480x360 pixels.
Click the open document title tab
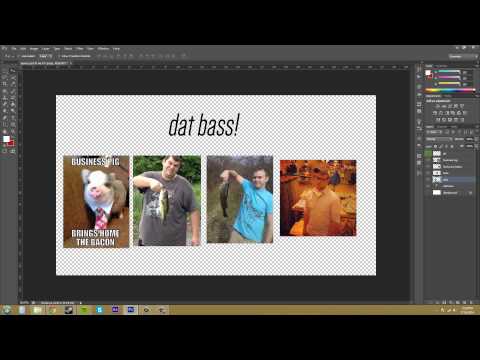(x=45, y=63)
